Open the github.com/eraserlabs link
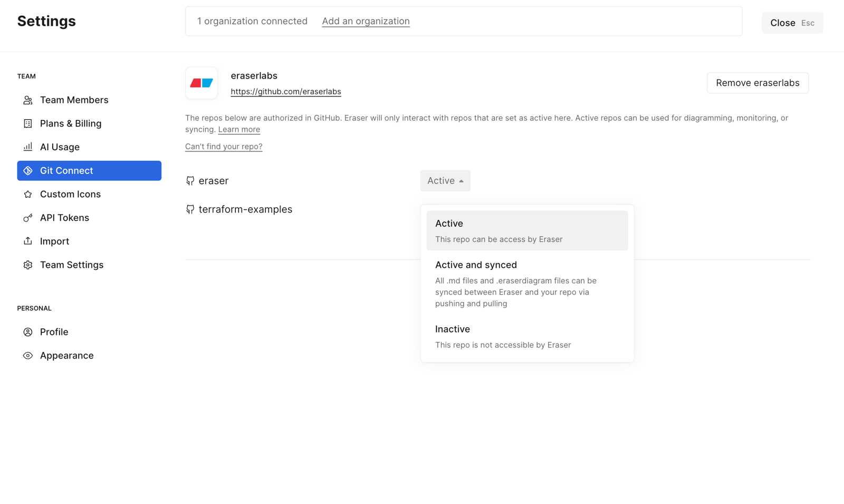The height and width of the screenshot is (504, 844). click(x=286, y=91)
